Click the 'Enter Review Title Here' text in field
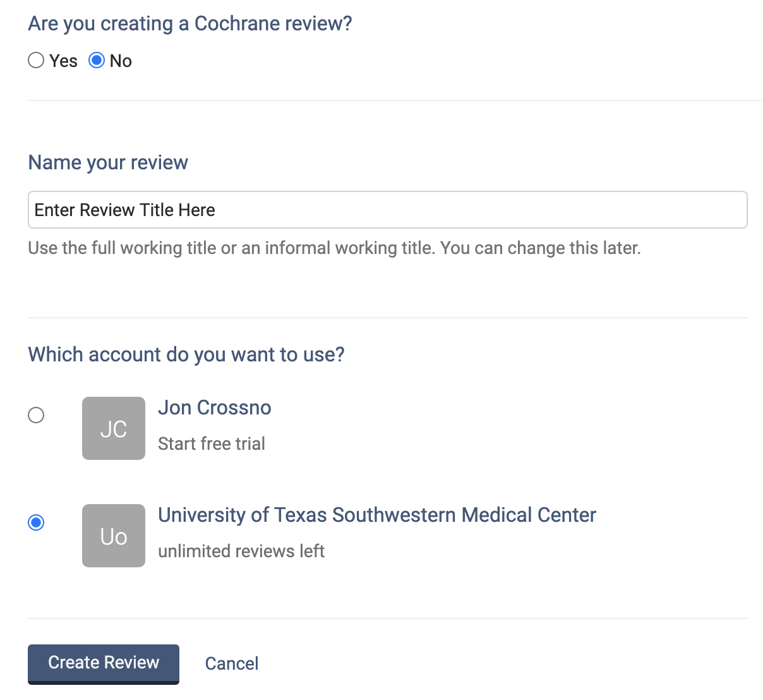The image size is (763, 700). click(x=125, y=210)
